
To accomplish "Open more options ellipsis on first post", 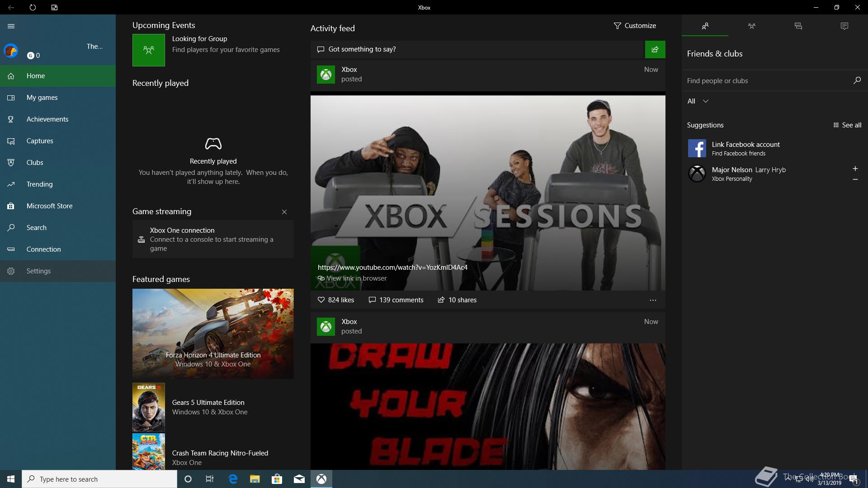I will pyautogui.click(x=653, y=300).
